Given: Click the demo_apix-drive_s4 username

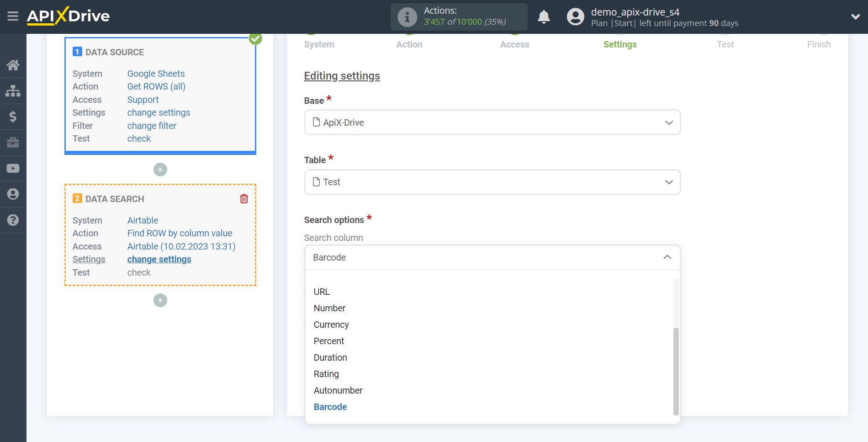Looking at the screenshot, I should click(x=635, y=12).
